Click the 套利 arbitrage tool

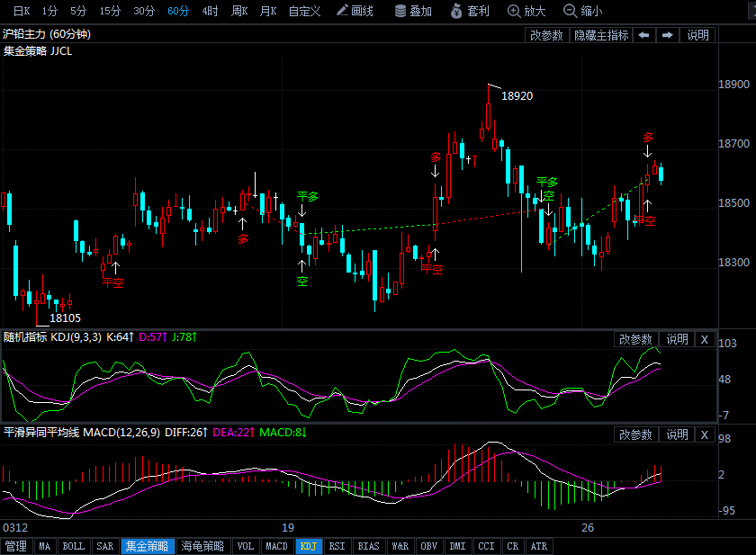point(471,11)
